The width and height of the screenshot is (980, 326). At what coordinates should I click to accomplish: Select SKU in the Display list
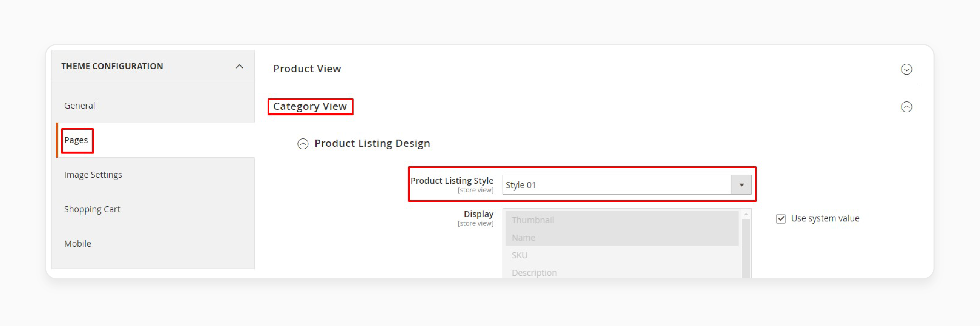pos(622,255)
